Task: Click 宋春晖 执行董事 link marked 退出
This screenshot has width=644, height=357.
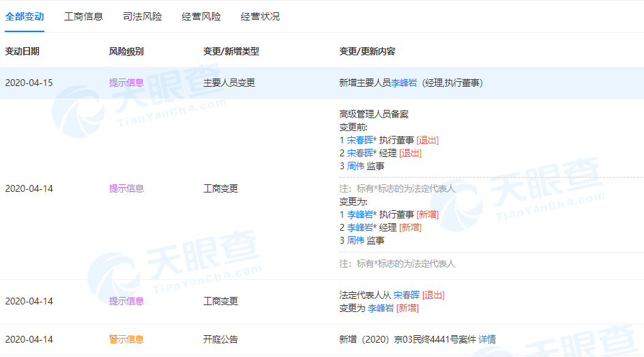Action: 360,140
